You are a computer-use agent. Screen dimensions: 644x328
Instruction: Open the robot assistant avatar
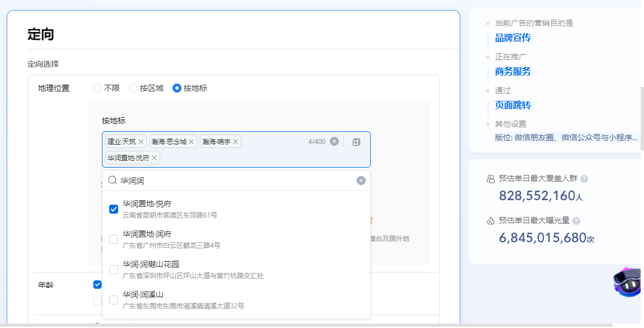(627, 282)
